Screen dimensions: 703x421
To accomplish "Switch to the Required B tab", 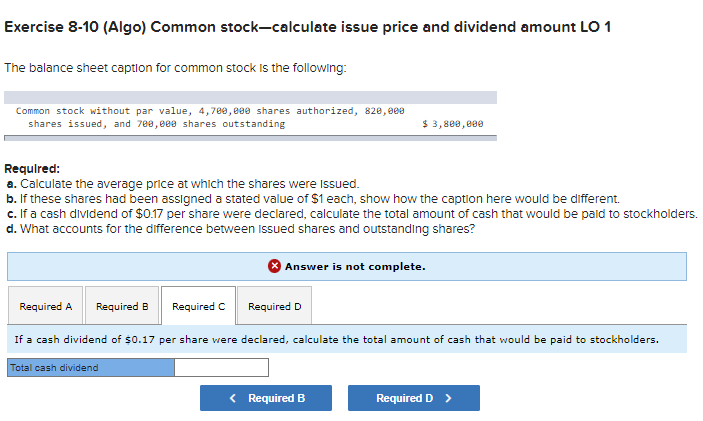I will [122, 306].
